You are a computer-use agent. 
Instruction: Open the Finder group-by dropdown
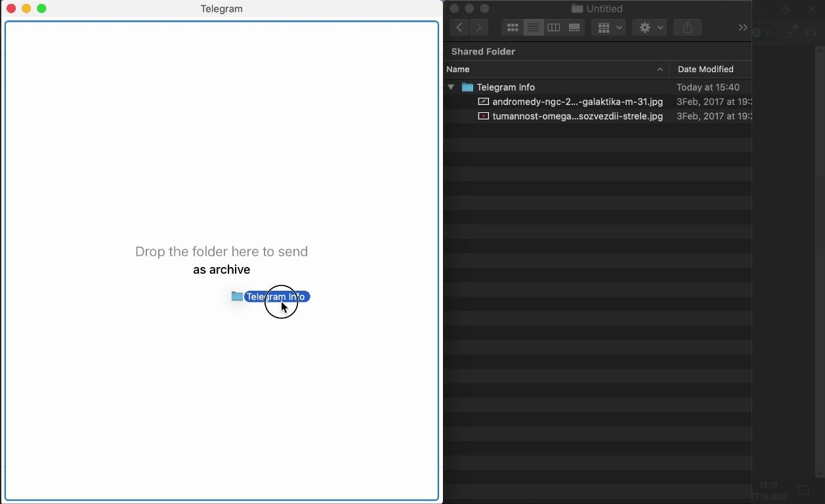[608, 28]
